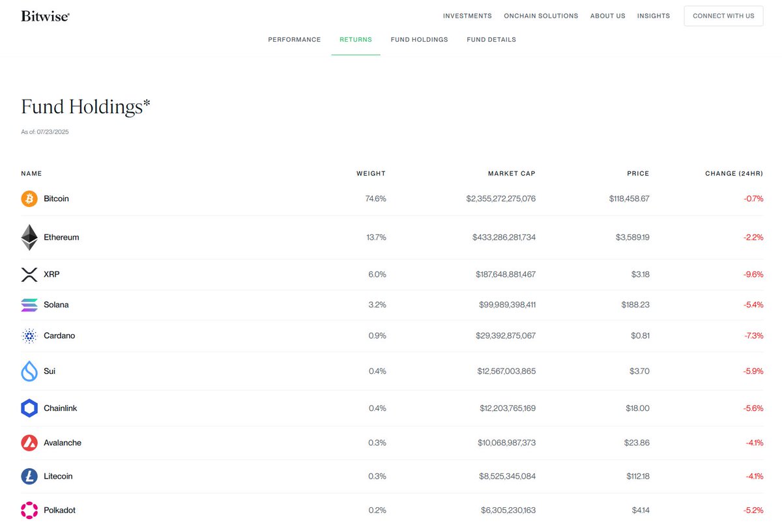The image size is (782, 532).
Task: Click the Cardano logo icon
Action: [29, 336]
